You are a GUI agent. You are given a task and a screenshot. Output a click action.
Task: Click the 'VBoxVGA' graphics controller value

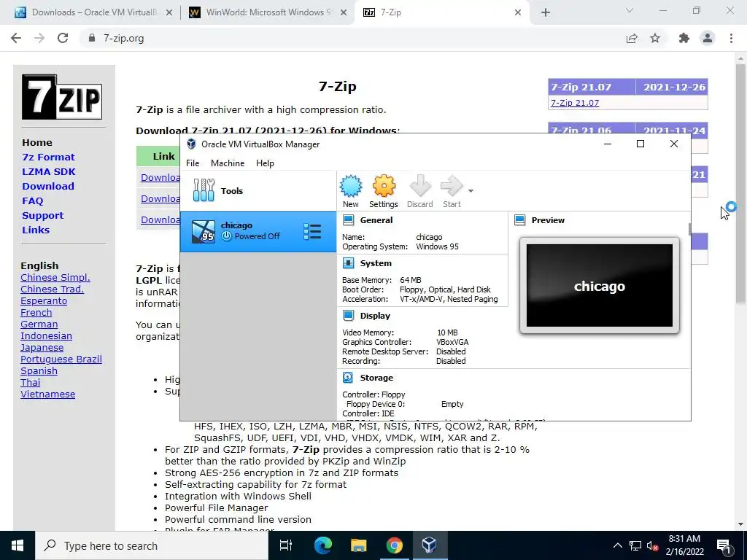pos(452,342)
